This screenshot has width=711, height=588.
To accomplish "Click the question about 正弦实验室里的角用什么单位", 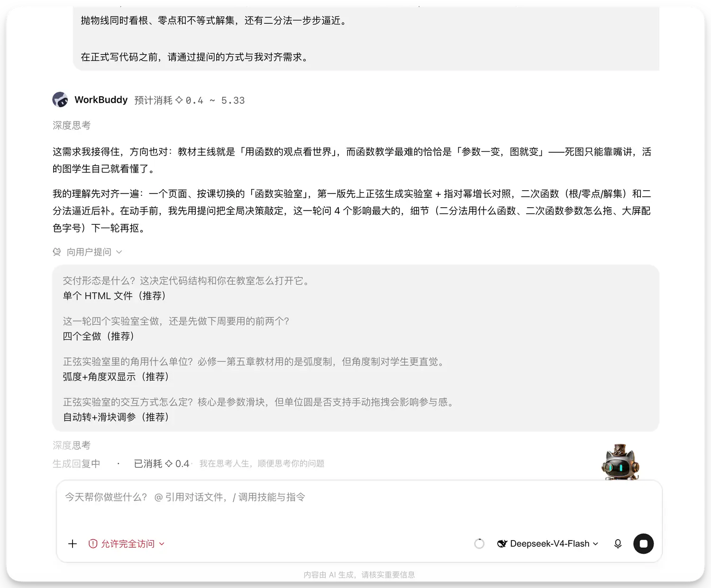I will coord(255,362).
